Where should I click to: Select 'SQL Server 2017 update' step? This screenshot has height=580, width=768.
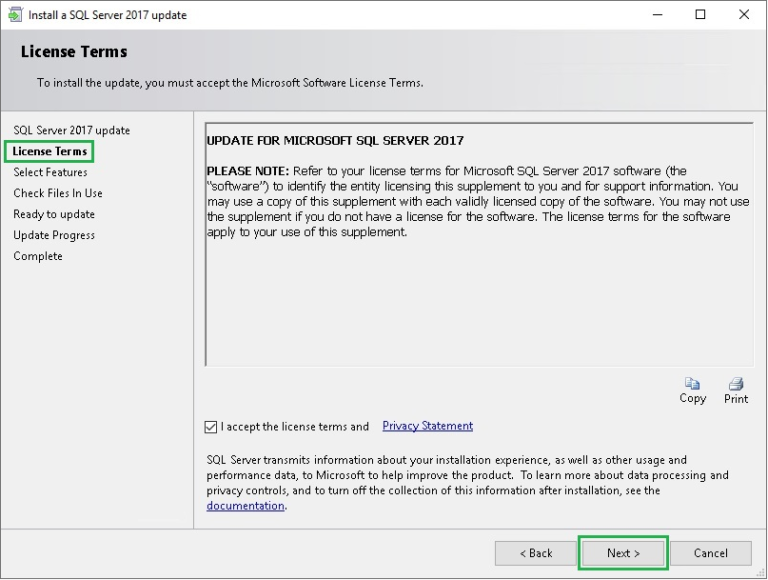tap(72, 130)
